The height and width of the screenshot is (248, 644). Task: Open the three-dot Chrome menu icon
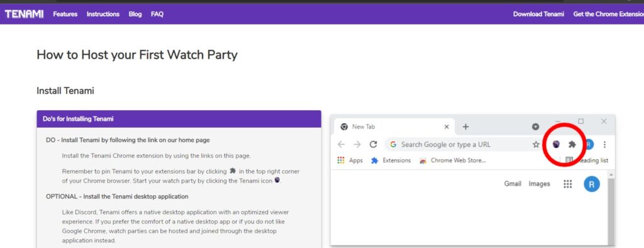click(604, 144)
